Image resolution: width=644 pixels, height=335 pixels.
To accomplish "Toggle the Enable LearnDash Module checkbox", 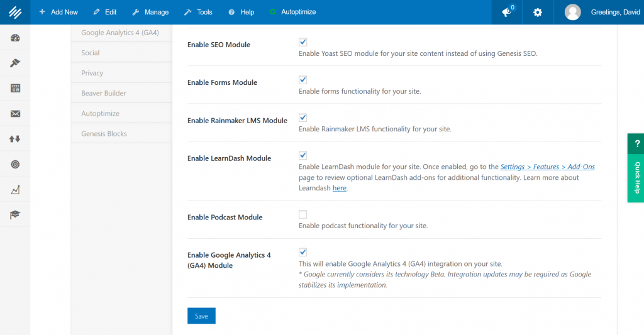I will pyautogui.click(x=303, y=155).
